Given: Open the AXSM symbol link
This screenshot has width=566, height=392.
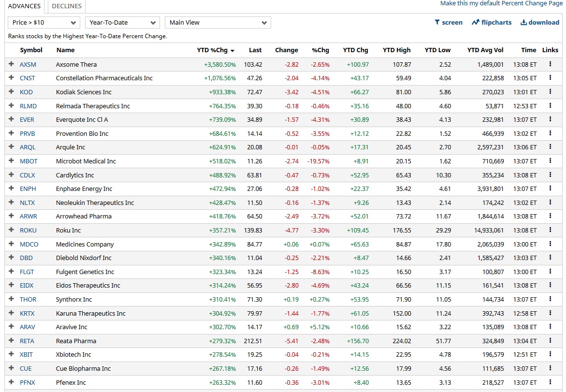Looking at the screenshot, I should (x=28, y=65).
